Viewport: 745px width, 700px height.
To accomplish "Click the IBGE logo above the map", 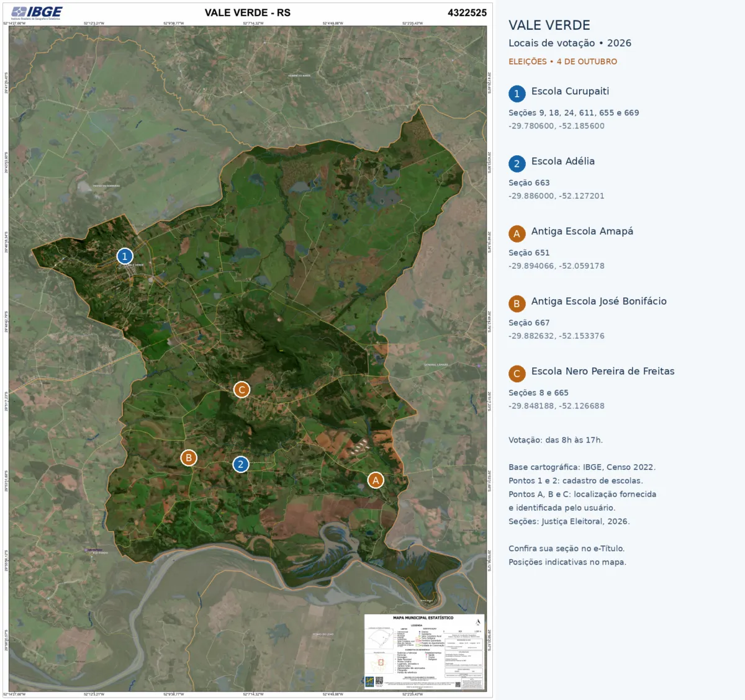I will [x=37, y=13].
